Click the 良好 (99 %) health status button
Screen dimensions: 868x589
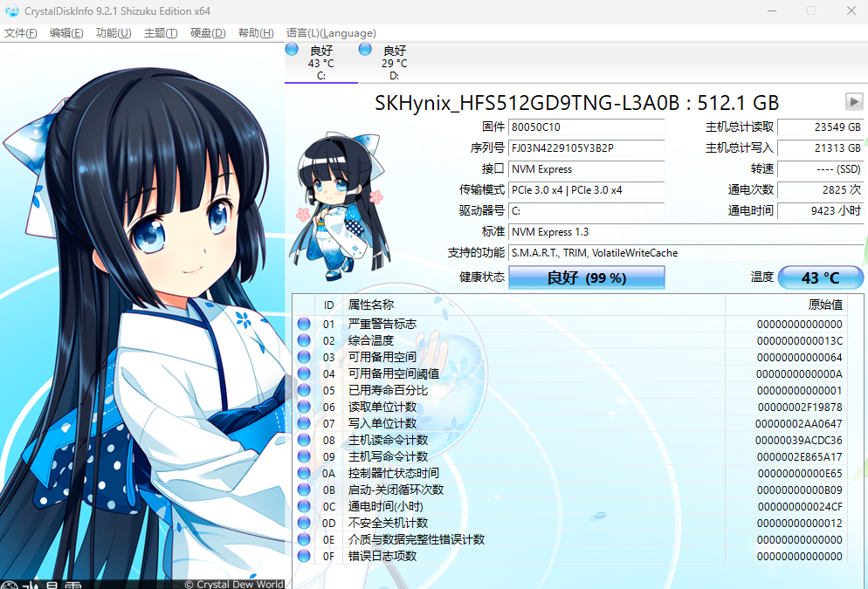click(586, 277)
